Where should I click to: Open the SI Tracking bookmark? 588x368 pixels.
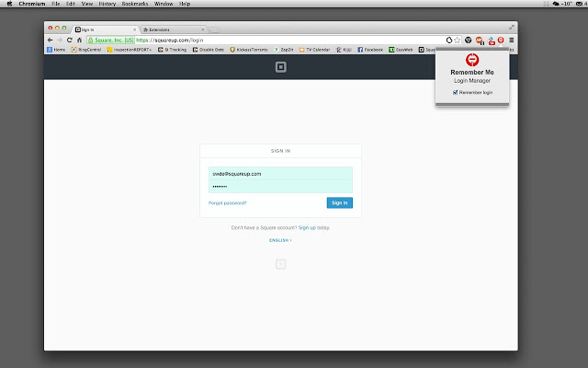pos(172,50)
